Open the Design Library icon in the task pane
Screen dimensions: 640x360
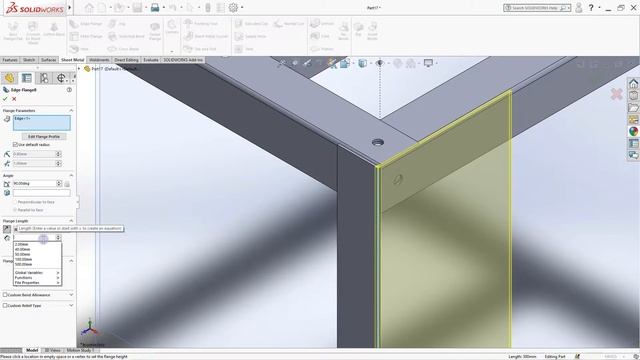tap(633, 96)
